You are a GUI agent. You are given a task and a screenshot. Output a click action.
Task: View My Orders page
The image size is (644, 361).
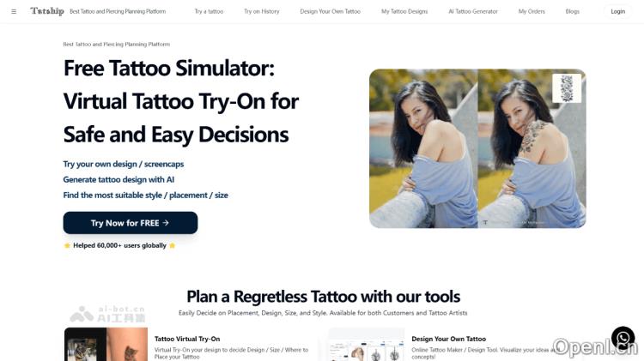[532, 11]
